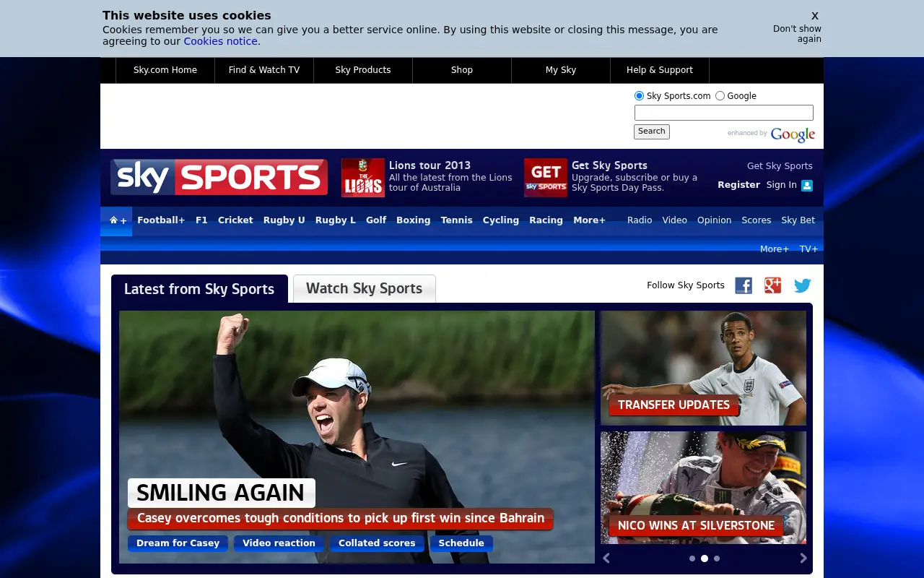Switch to Watch Sky Sports tab
Screen dimensions: 924x578
point(364,288)
